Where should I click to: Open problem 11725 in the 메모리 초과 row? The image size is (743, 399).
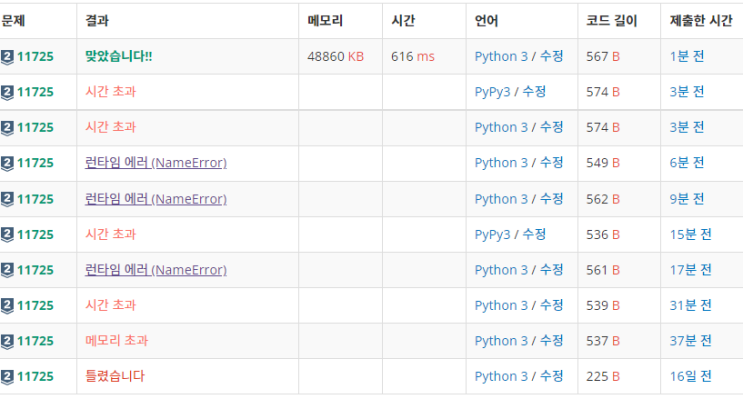tap(36, 341)
